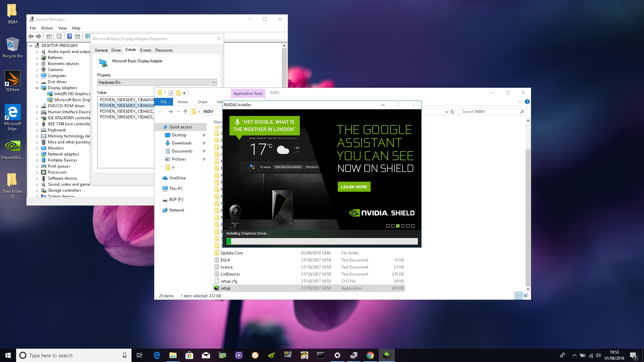Select BUP (F:) drive in navigation pane

[176, 199]
